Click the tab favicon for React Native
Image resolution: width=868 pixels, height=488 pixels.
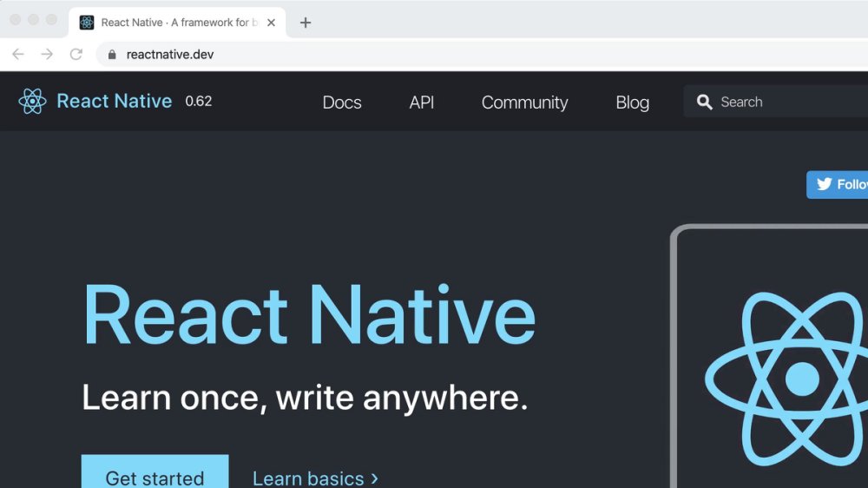tap(87, 23)
